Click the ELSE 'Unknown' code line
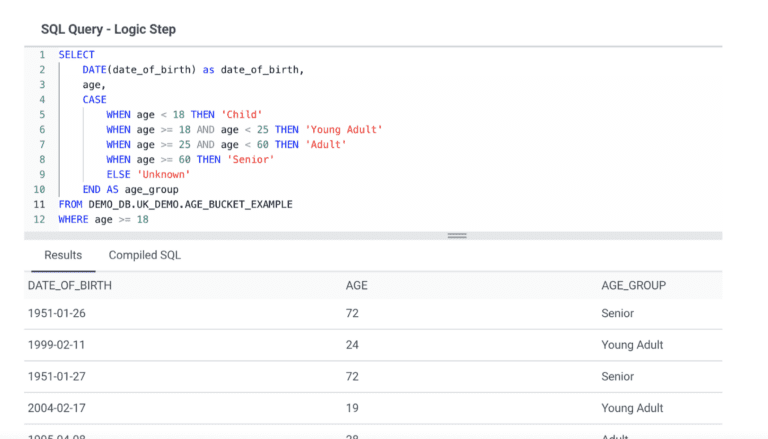The width and height of the screenshot is (768, 439). click(148, 174)
